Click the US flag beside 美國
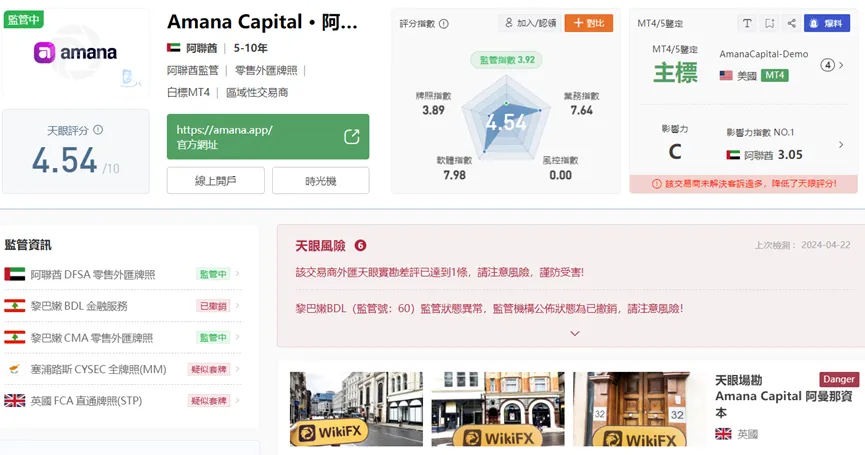Viewport: 865px width, 455px height. [726, 76]
